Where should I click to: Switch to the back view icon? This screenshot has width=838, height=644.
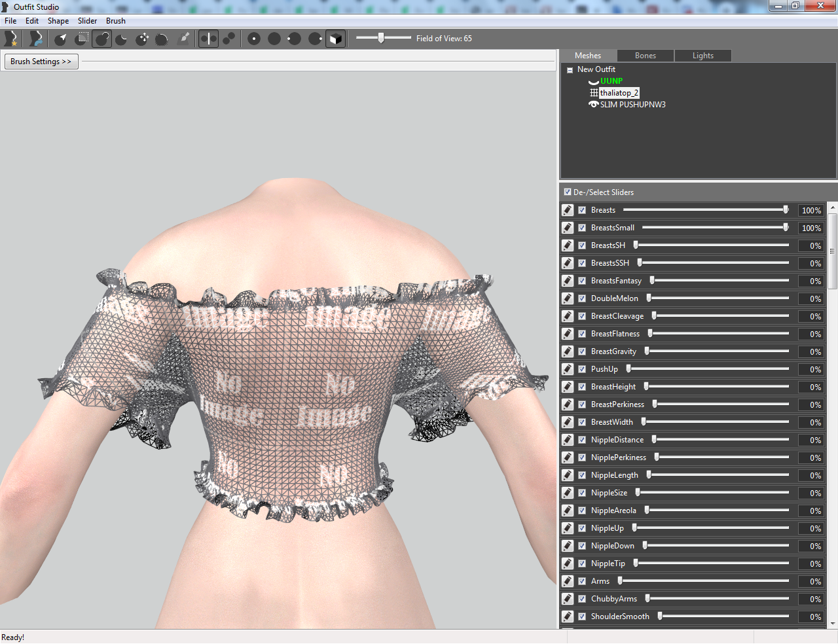click(x=274, y=39)
